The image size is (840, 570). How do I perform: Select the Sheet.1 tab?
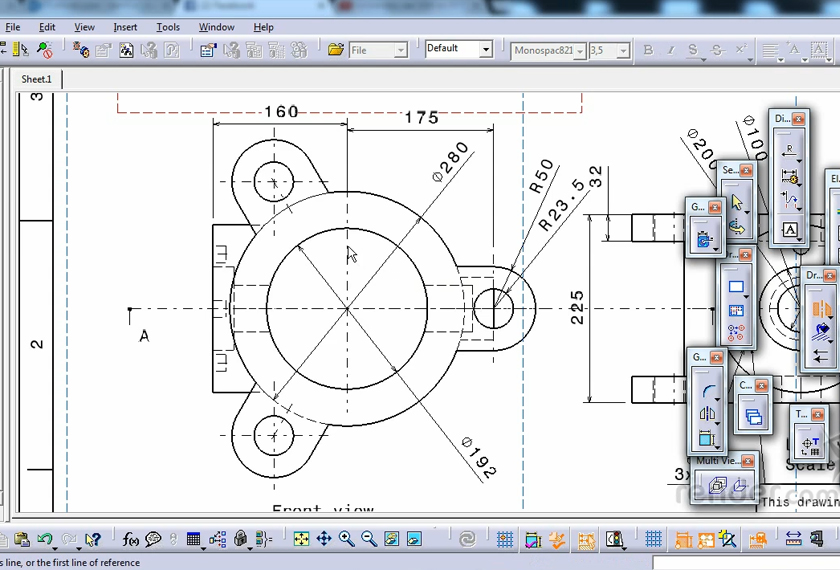[37, 78]
